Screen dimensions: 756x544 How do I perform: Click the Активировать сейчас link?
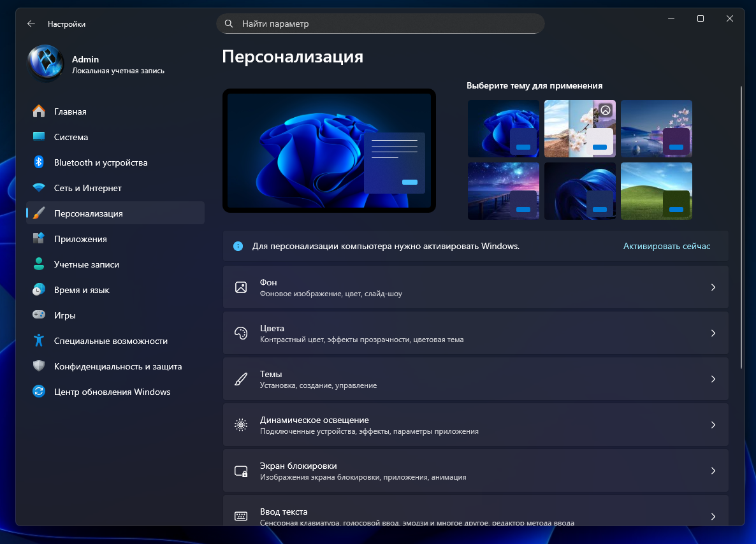pyautogui.click(x=667, y=247)
